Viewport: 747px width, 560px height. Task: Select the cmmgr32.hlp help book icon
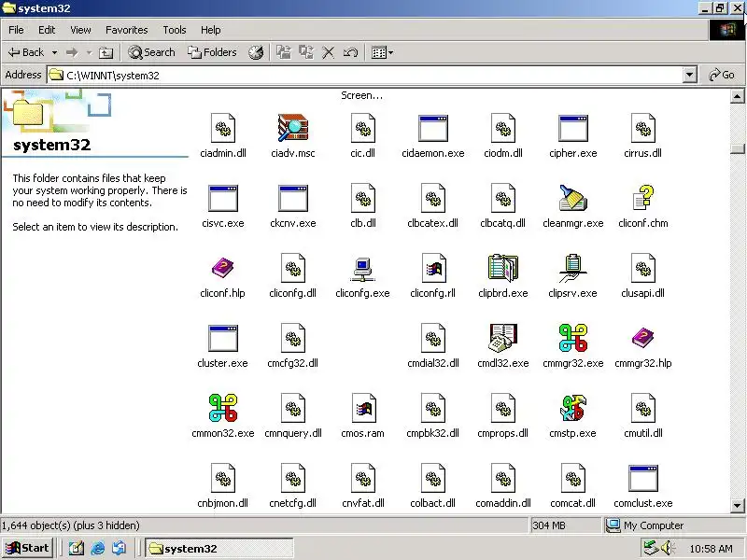(x=642, y=338)
